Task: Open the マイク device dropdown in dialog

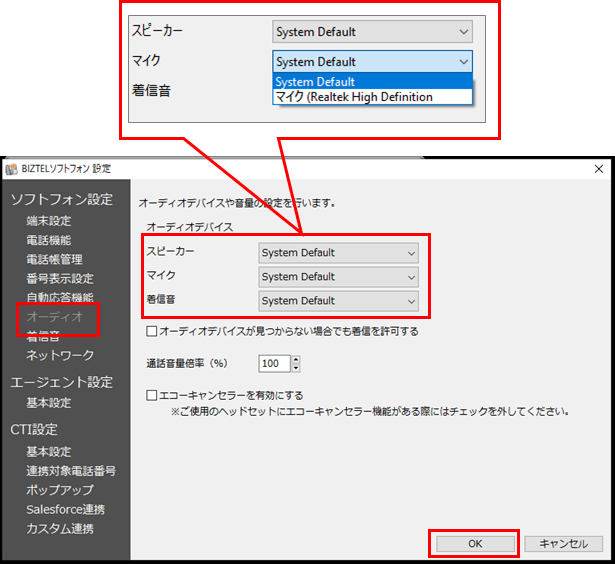Action: (x=338, y=277)
